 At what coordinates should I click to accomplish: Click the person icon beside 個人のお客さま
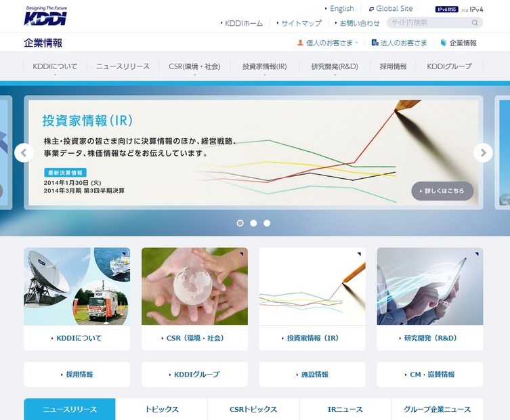[300, 43]
